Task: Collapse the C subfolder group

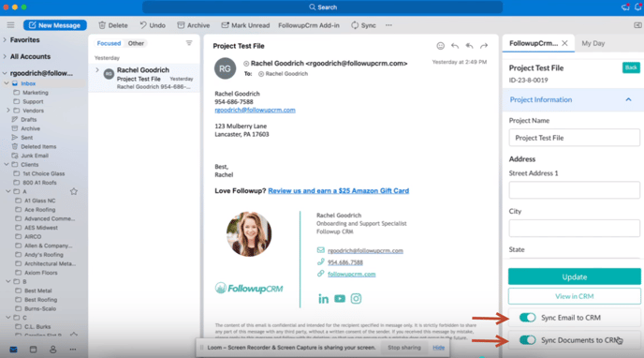Action: pos(7,318)
